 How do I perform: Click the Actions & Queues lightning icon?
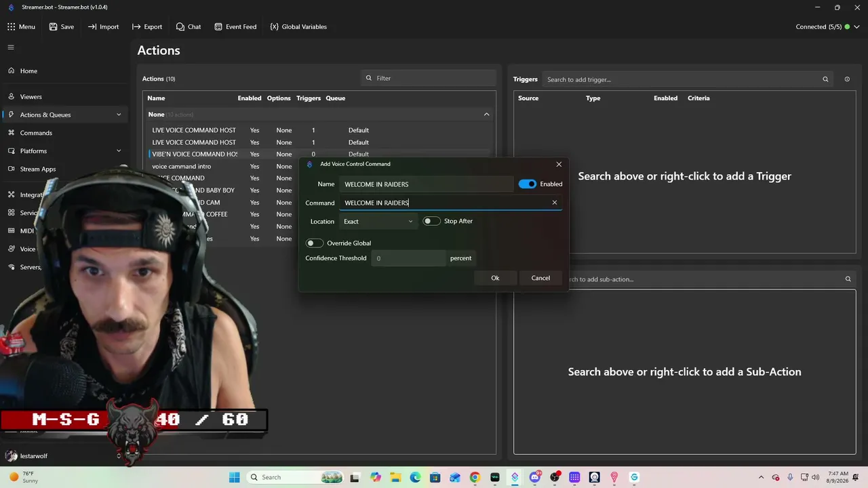point(11,115)
